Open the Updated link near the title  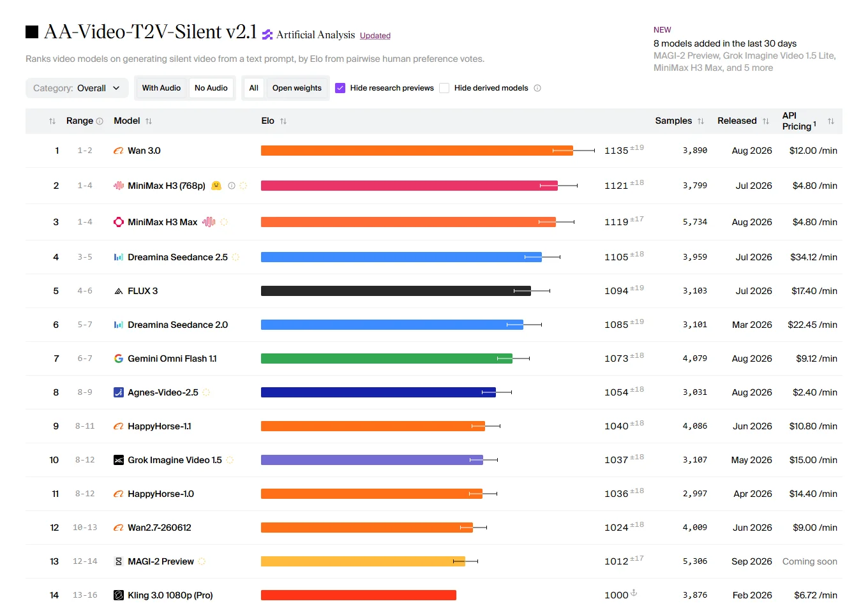pos(375,36)
